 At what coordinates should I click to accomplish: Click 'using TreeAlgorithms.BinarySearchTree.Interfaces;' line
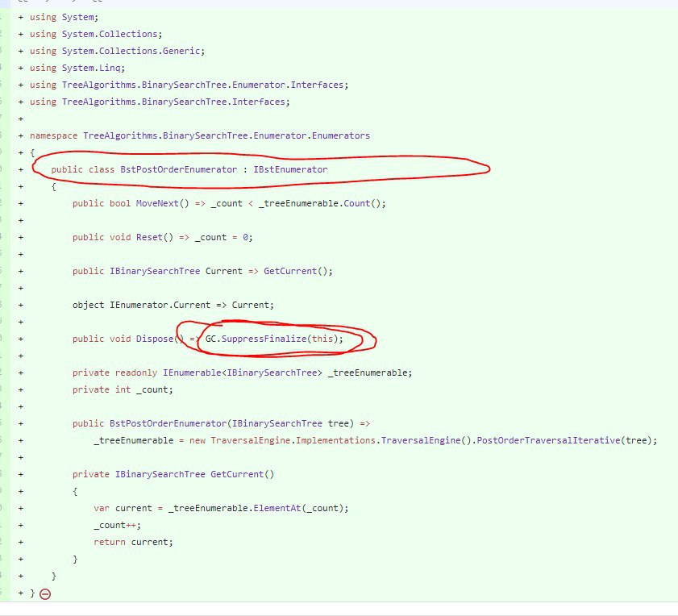[160, 102]
